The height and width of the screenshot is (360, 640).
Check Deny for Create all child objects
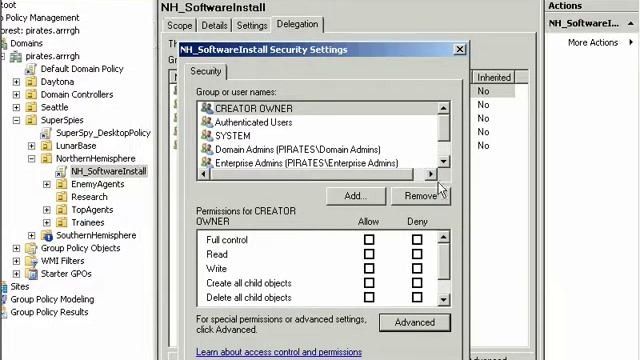(x=417, y=283)
